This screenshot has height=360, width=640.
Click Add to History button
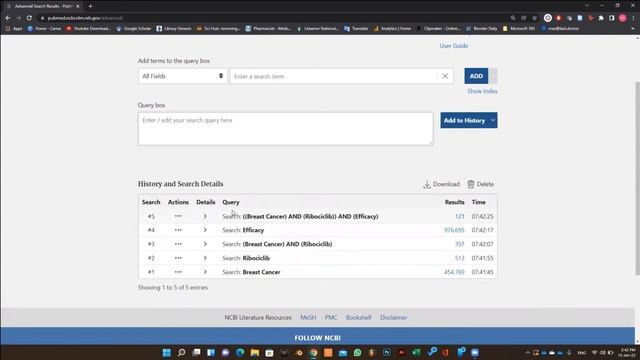464,120
